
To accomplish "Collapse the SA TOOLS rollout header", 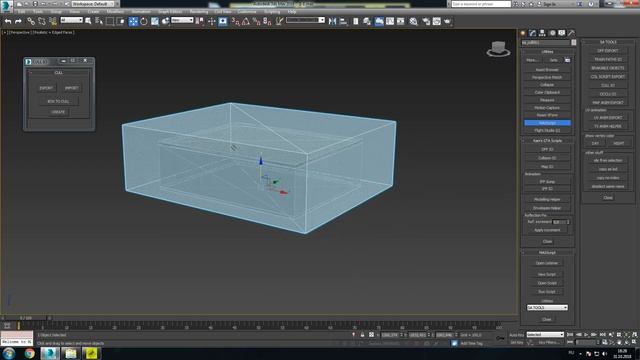I will pos(608,42).
